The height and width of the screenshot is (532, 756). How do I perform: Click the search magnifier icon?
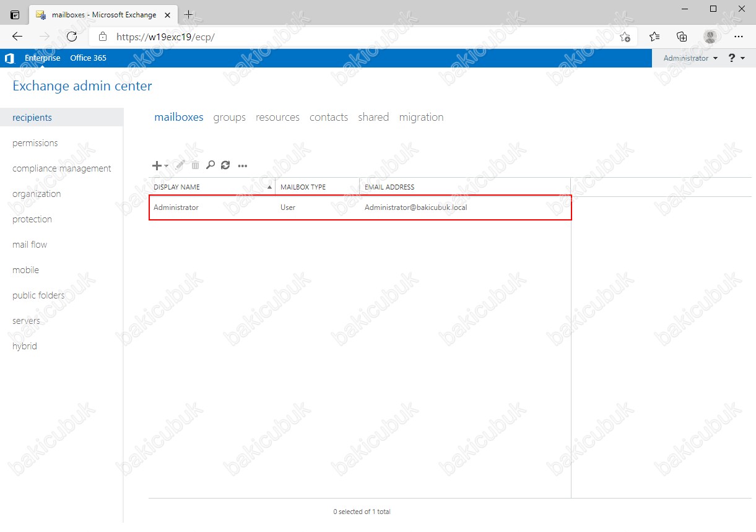coord(211,165)
